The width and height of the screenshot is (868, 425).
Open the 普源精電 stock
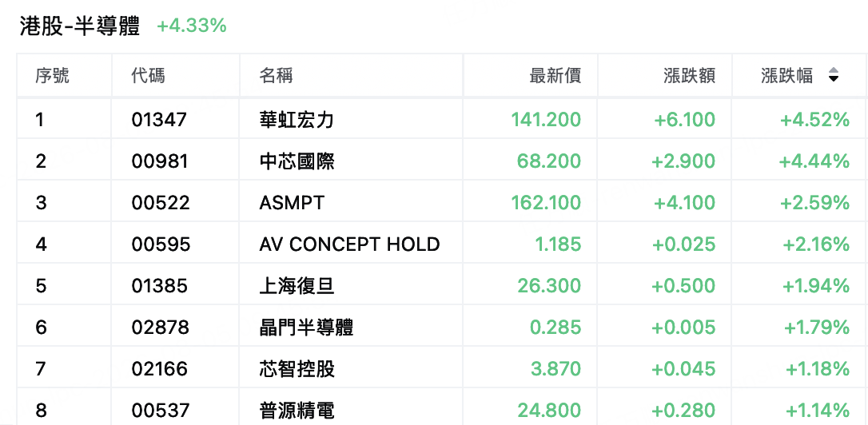coord(297,411)
